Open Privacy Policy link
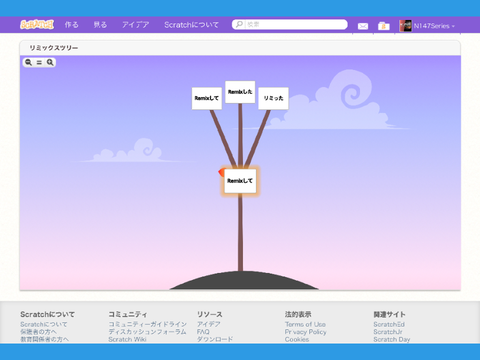Screen dimensions: 480x360 pos(306,332)
